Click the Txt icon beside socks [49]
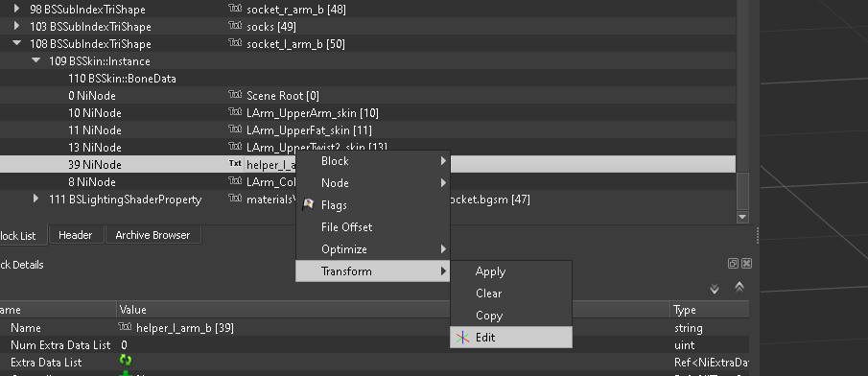The image size is (868, 376). [235, 26]
